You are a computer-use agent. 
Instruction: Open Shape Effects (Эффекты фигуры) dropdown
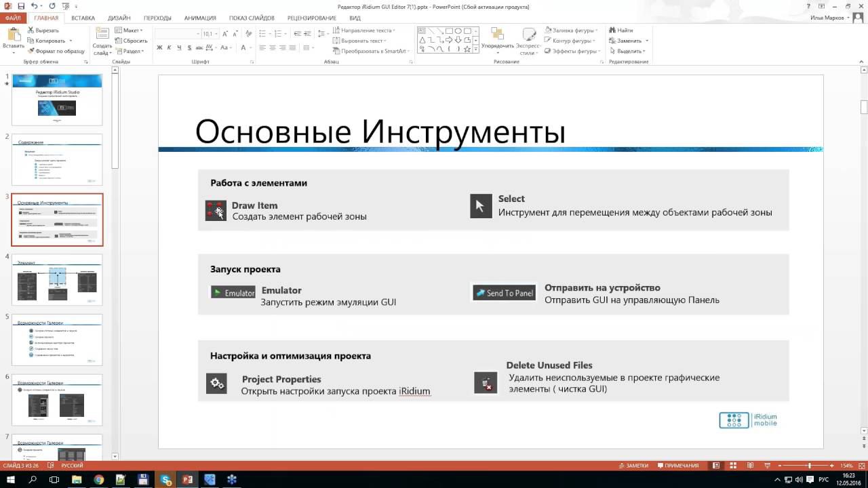[x=572, y=51]
